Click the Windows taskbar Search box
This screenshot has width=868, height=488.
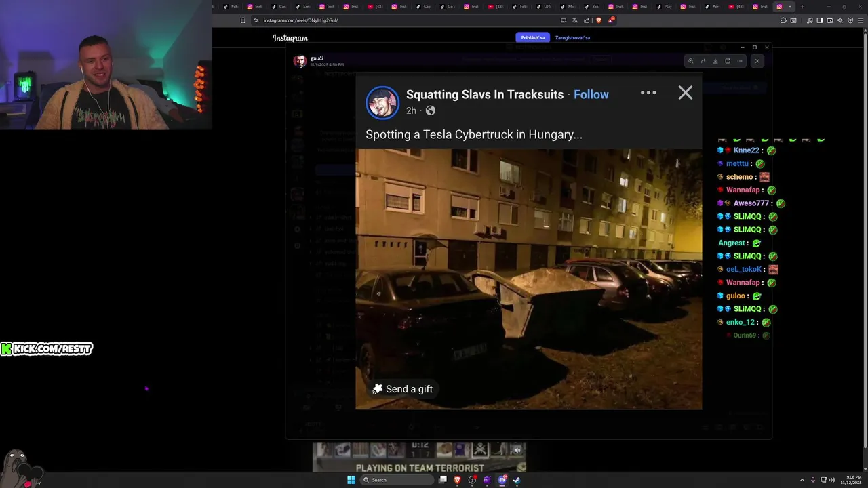click(397, 480)
